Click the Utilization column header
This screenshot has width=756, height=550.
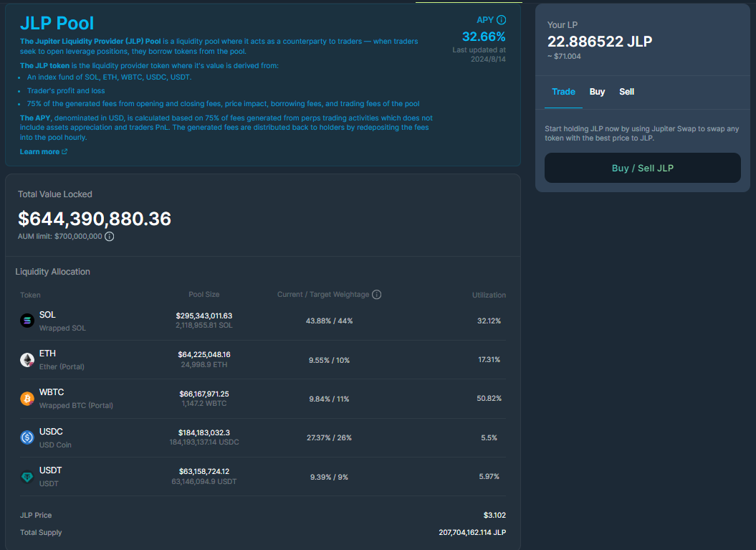(x=489, y=295)
